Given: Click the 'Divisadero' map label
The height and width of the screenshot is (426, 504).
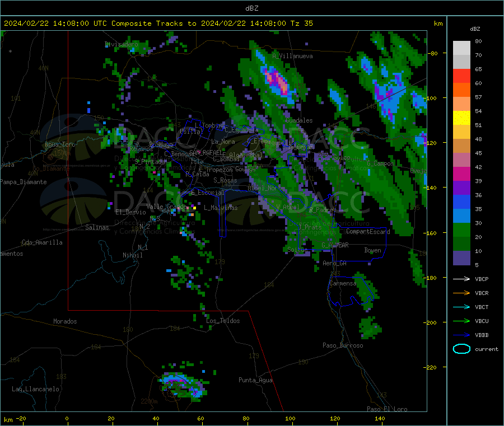Looking at the screenshot, I should point(122,44).
